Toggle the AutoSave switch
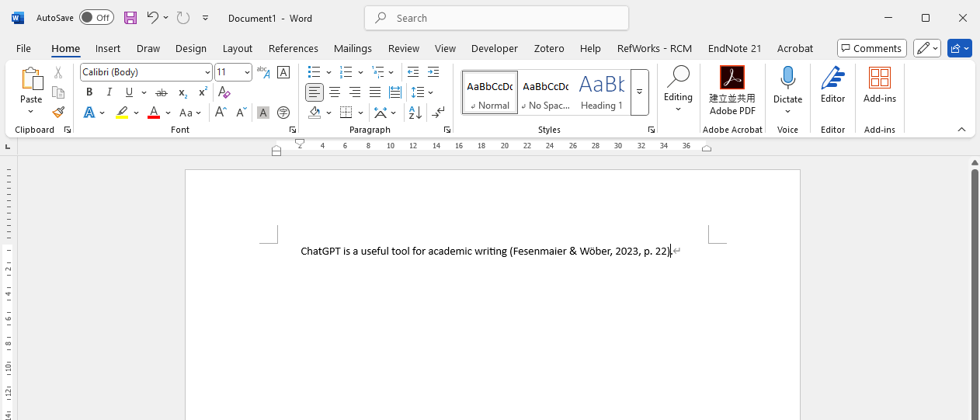The width and height of the screenshot is (980, 420). click(96, 18)
